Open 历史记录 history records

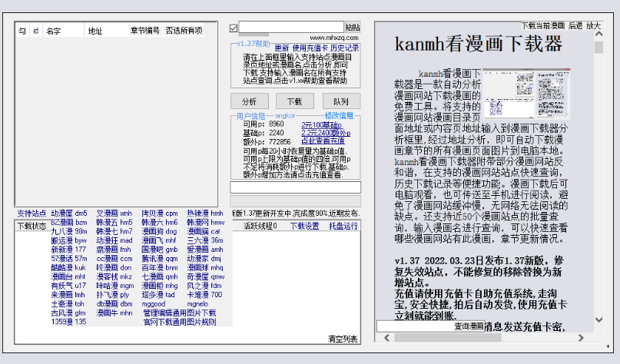(345, 48)
